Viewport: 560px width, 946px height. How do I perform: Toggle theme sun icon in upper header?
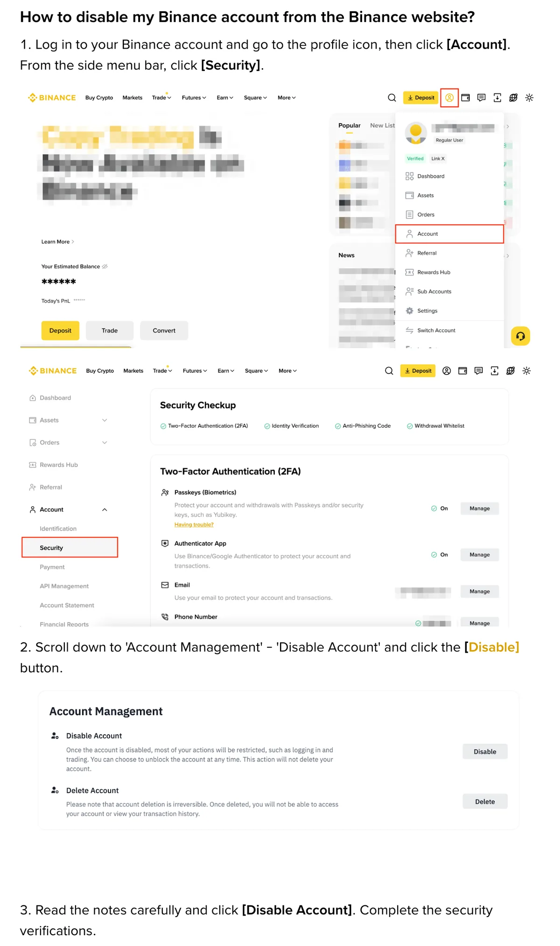click(529, 98)
